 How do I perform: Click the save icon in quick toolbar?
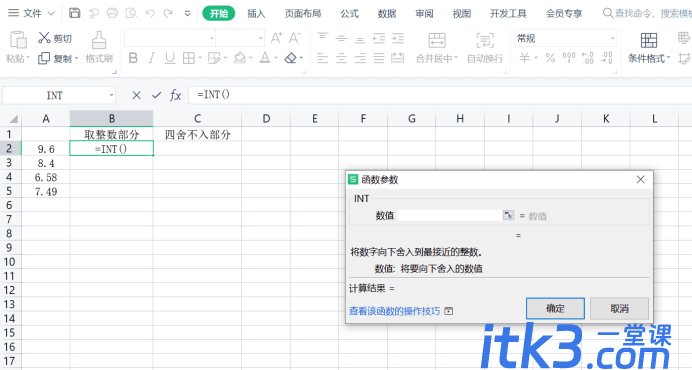tap(75, 13)
